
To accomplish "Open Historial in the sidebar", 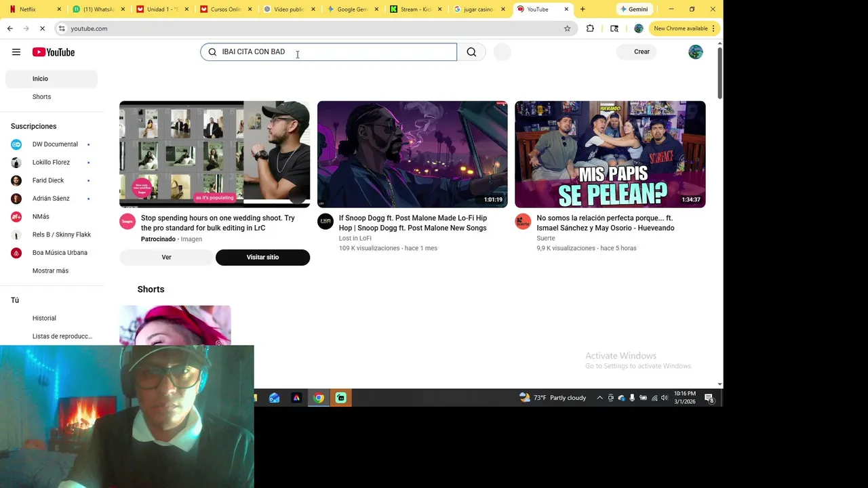I will coord(52,319).
